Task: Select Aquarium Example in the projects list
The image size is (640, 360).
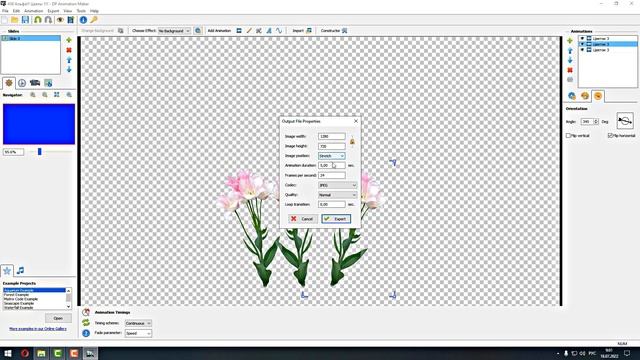Action: (34, 290)
